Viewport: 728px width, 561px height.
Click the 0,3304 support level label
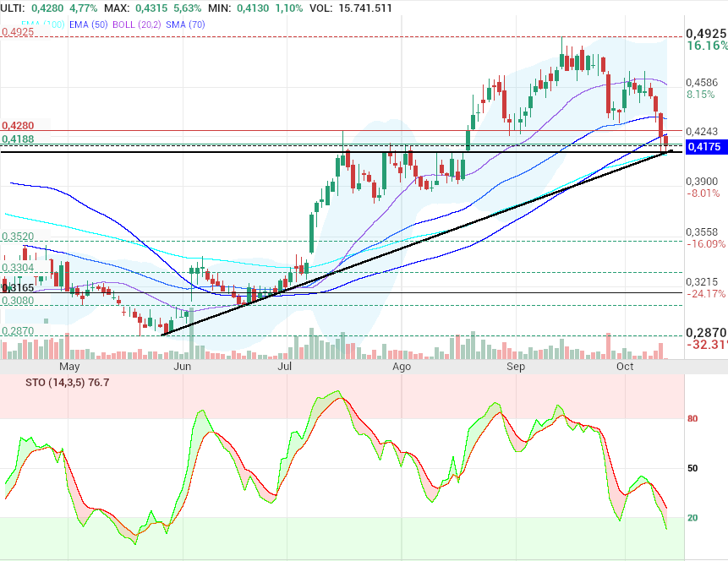pos(18,268)
